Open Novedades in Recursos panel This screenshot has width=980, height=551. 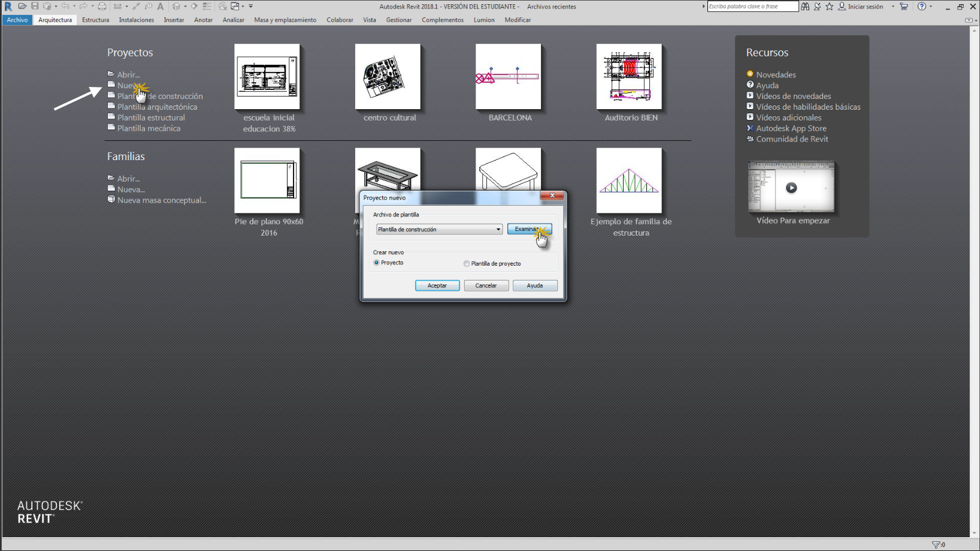point(776,74)
